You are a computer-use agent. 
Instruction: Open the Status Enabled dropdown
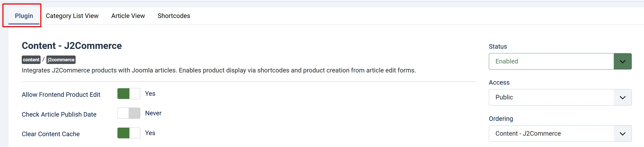[x=560, y=61]
